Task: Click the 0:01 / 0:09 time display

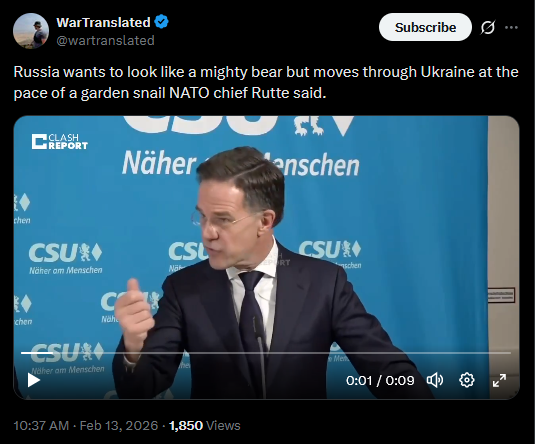Action: tap(380, 380)
